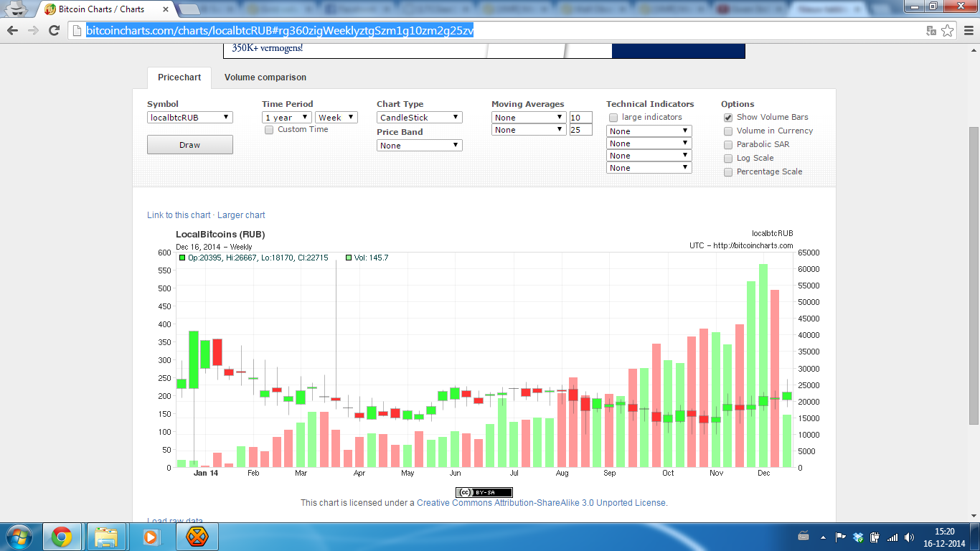The width and height of the screenshot is (980, 551).
Task: Enable Volume in Currency option
Action: point(728,131)
